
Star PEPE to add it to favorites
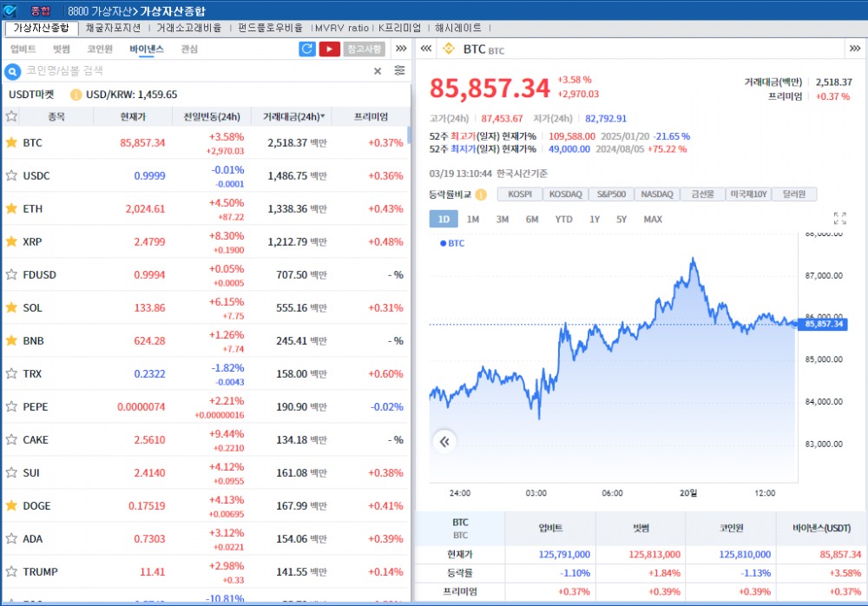click(11, 406)
